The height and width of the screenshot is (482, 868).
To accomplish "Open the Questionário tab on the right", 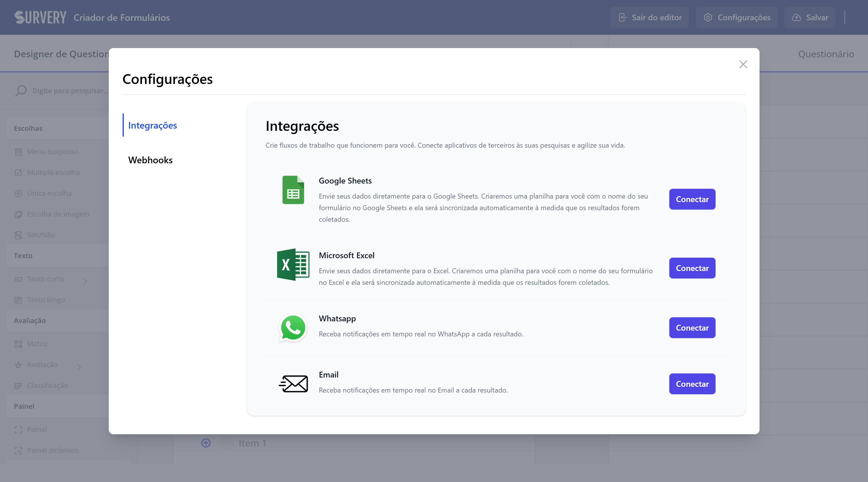I will click(x=826, y=54).
